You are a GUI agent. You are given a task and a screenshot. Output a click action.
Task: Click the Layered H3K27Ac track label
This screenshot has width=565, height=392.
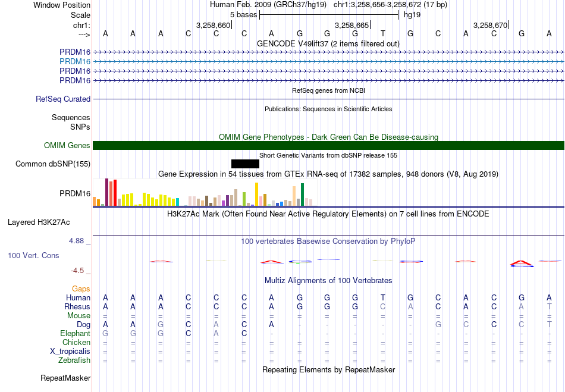39,222
